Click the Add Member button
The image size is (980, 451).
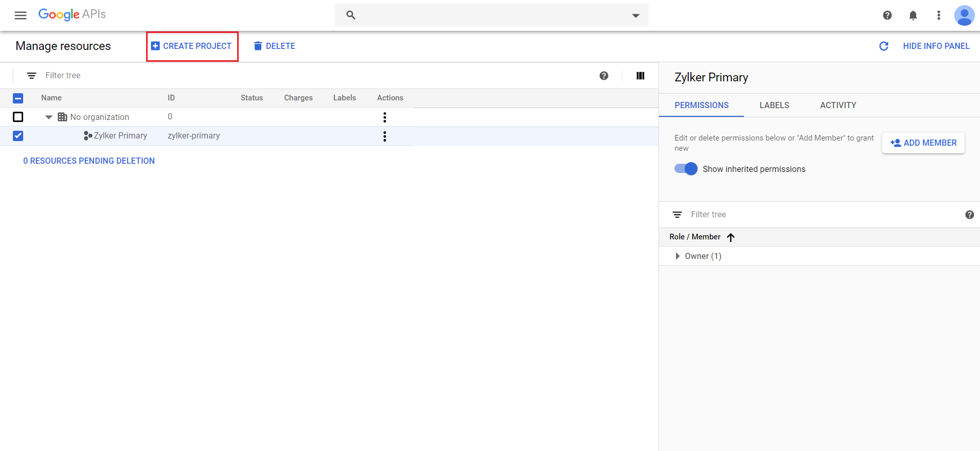pos(923,143)
